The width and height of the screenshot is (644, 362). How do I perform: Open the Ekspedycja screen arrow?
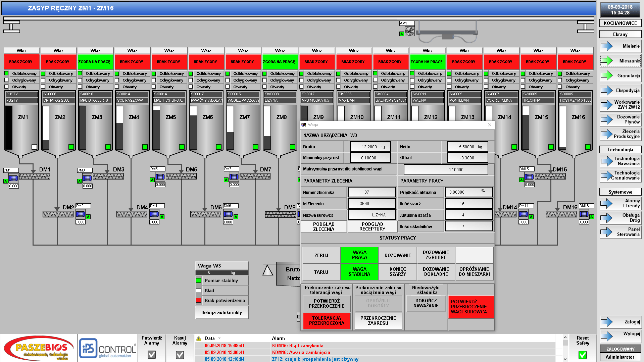pyautogui.click(x=607, y=90)
